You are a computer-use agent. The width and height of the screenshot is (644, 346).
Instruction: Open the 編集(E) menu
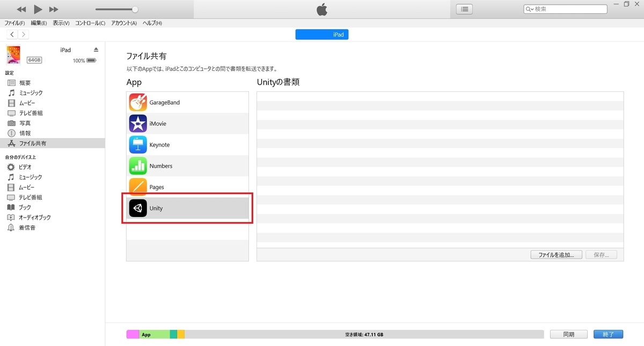point(39,23)
